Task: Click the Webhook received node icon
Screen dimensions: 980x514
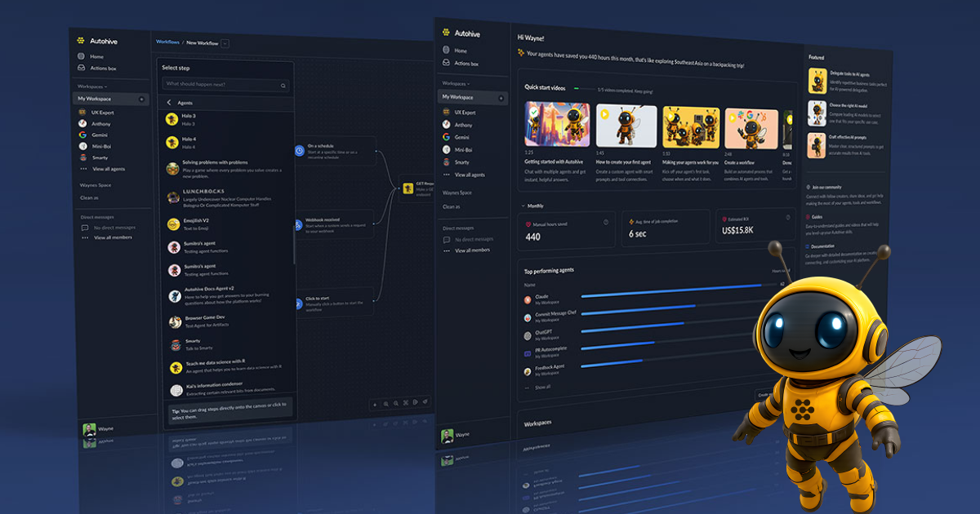Action: (x=299, y=225)
